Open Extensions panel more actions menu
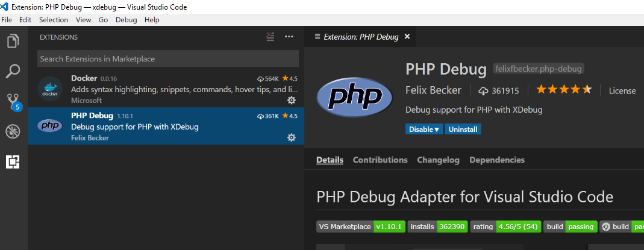Viewport: 644px width, 250px height. coord(289,37)
